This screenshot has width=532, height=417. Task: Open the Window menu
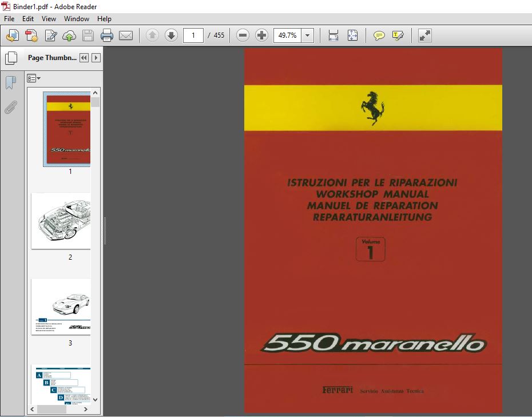76,19
